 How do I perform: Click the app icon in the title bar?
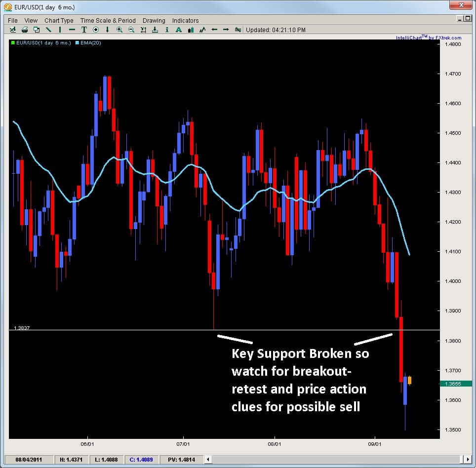pos(8,7)
